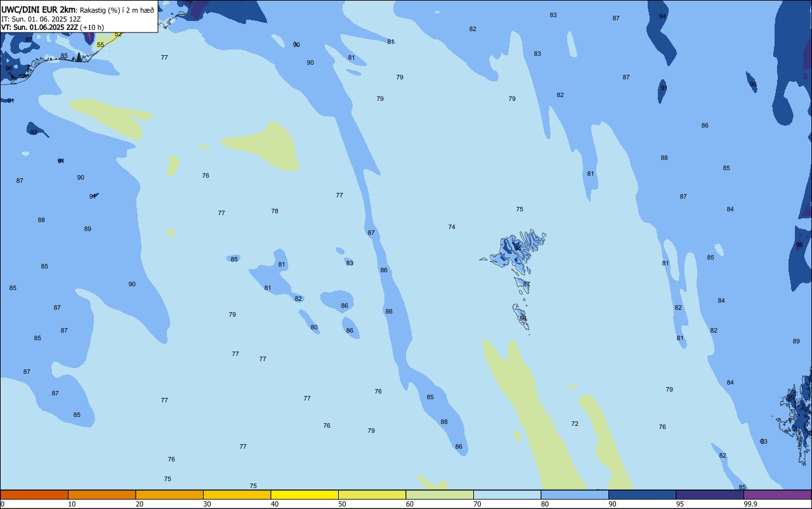Click the "99.9" legend tick label
The width and height of the screenshot is (812, 509).
point(750,504)
